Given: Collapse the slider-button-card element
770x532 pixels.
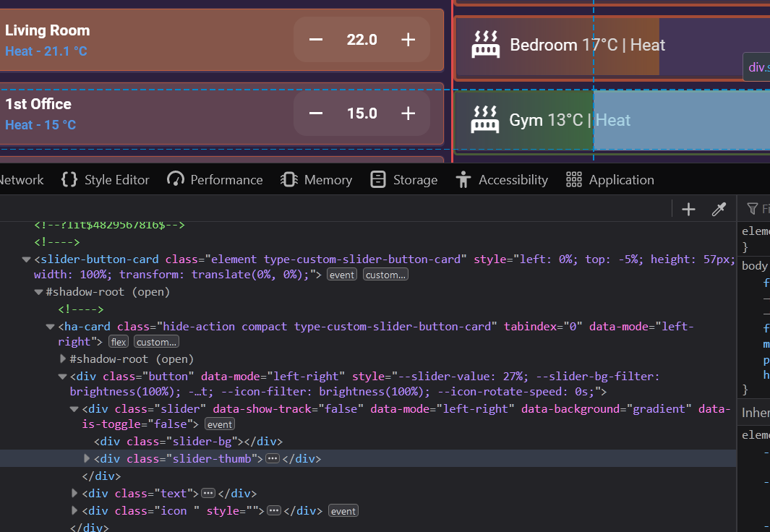Looking at the screenshot, I should [x=27, y=259].
